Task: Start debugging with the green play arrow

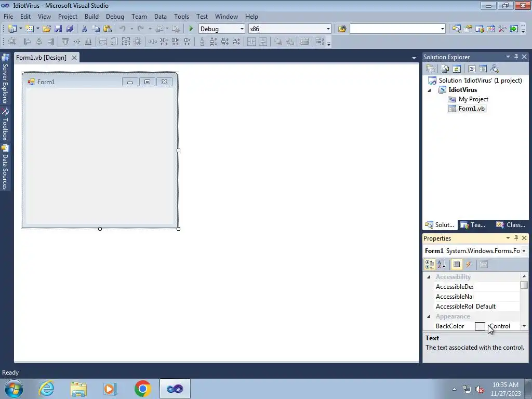Action: click(x=191, y=29)
